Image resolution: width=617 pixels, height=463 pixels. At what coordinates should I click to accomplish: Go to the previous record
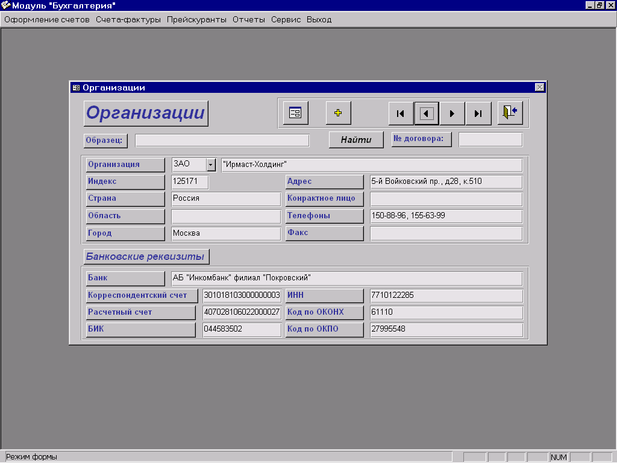tap(426, 113)
